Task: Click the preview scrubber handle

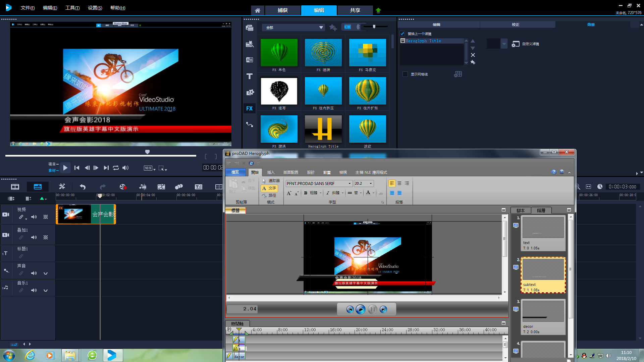Action: (147, 152)
